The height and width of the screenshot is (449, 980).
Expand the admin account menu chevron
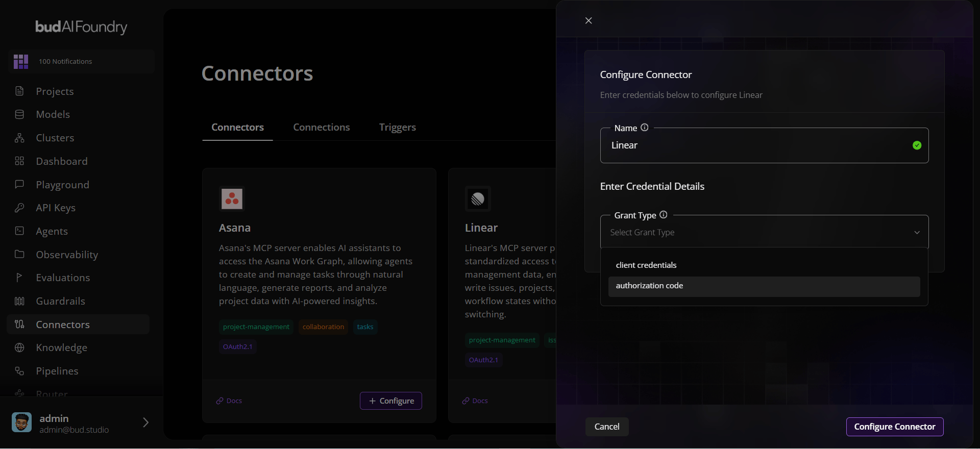tap(145, 422)
